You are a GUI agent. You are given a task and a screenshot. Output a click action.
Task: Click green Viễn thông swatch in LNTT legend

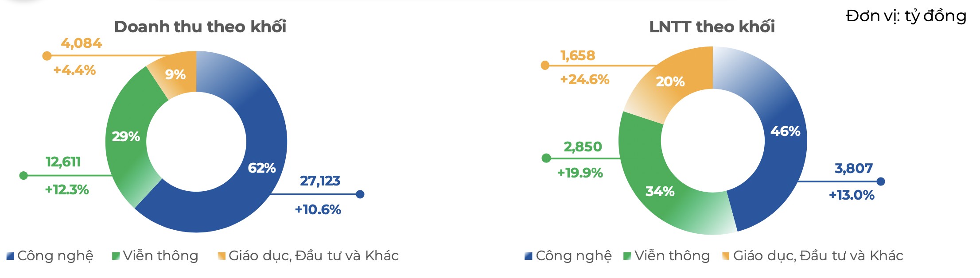click(x=627, y=256)
